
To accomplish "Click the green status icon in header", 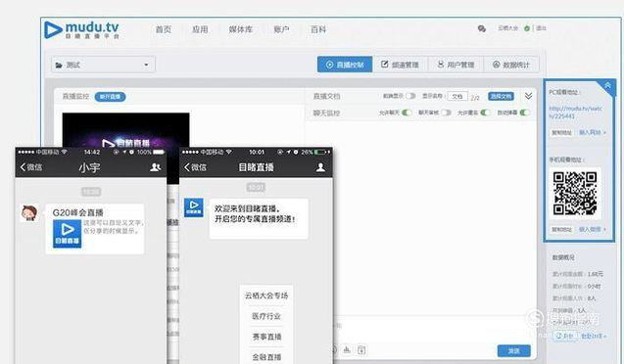I will coord(527,28).
